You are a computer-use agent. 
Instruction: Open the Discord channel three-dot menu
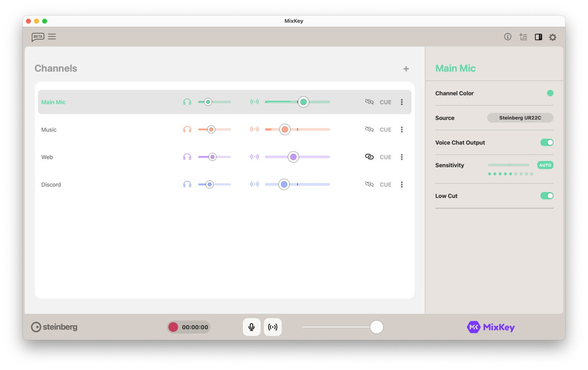coord(402,184)
